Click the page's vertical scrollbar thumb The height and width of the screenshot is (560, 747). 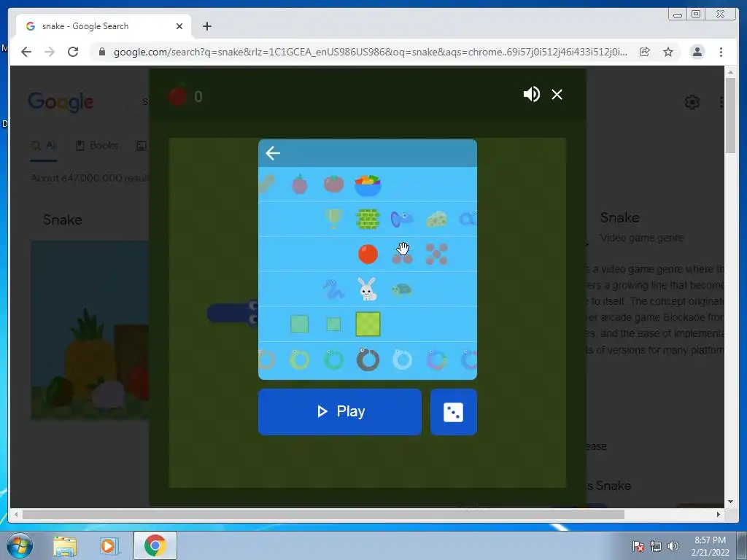(x=730, y=116)
